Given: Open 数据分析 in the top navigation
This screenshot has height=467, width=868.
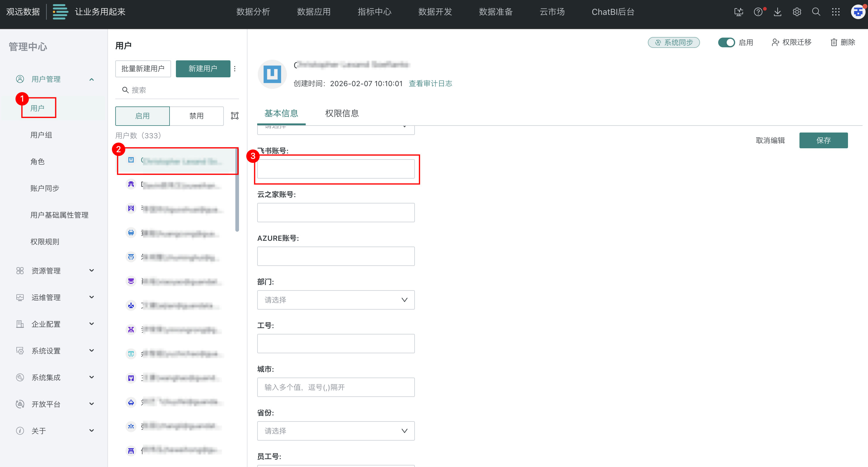Looking at the screenshot, I should point(253,12).
